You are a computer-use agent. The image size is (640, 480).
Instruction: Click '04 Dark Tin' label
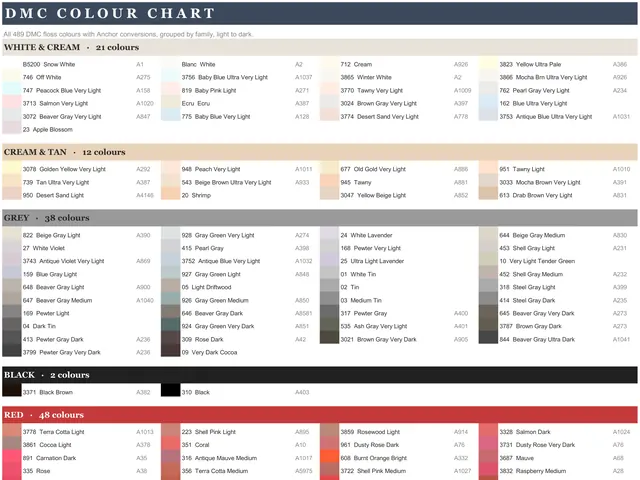click(x=39, y=326)
